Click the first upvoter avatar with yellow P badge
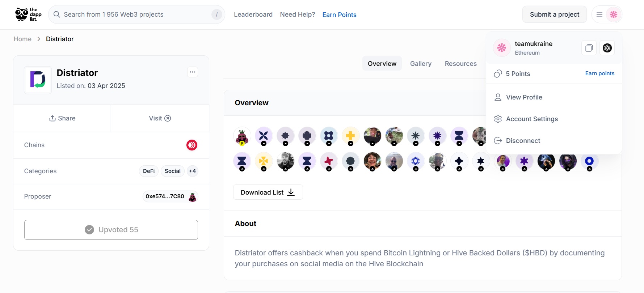 pos(242,136)
